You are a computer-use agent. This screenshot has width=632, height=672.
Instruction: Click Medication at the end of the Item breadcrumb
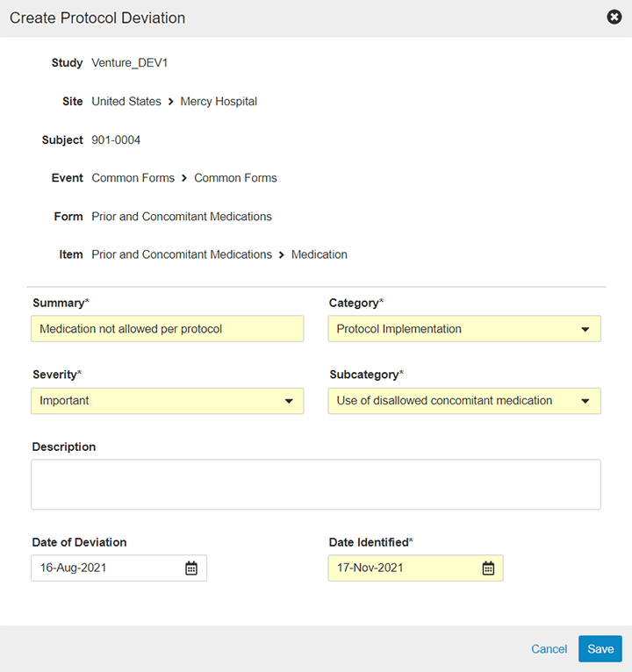pyautogui.click(x=320, y=254)
